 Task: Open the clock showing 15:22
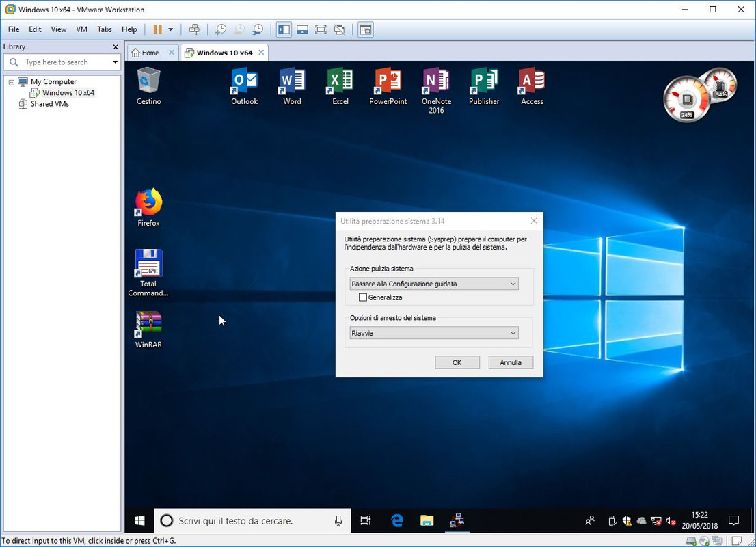pyautogui.click(x=699, y=520)
